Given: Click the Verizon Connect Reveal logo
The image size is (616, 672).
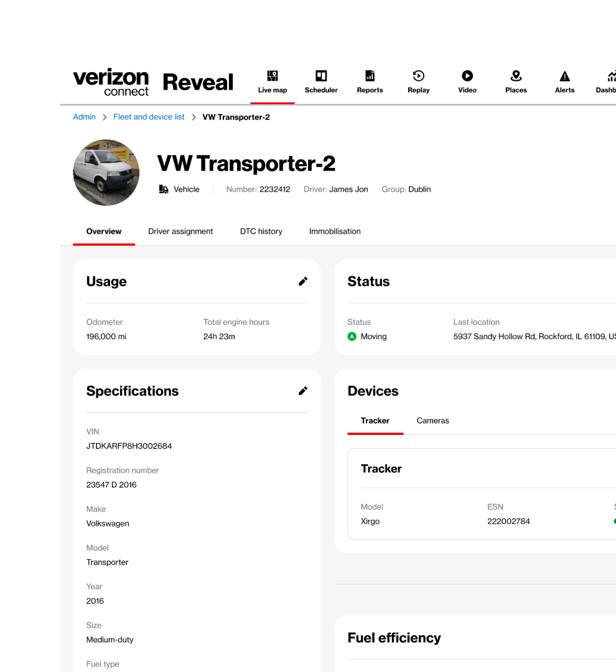Looking at the screenshot, I should (x=153, y=82).
